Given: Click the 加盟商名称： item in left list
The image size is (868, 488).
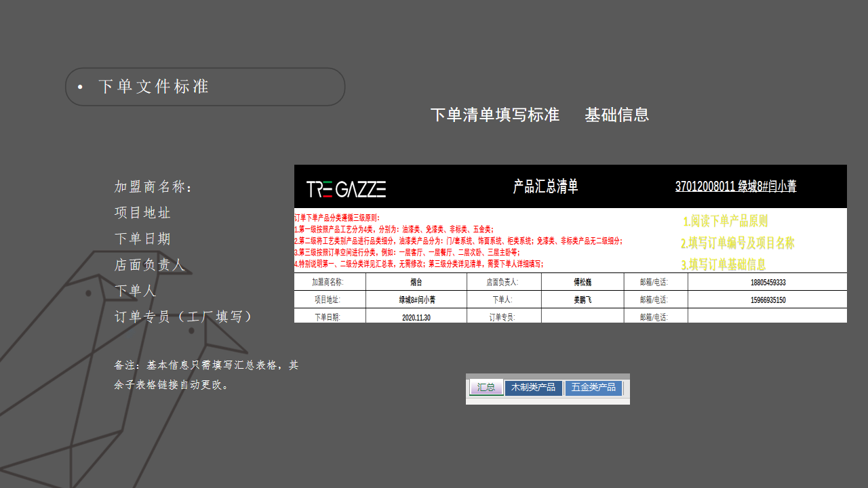Looking at the screenshot, I should [154, 187].
